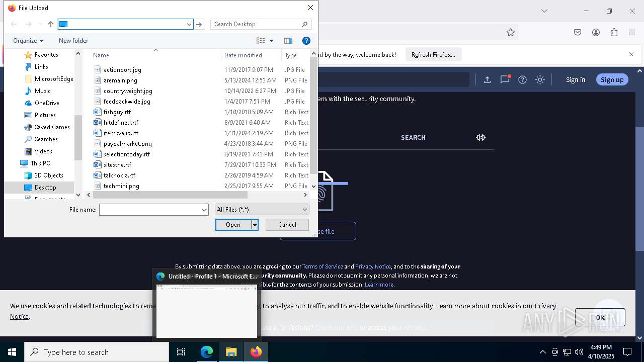The width and height of the screenshot is (644, 362).
Task: Select This PC in navigation tree
Action: (x=40, y=163)
